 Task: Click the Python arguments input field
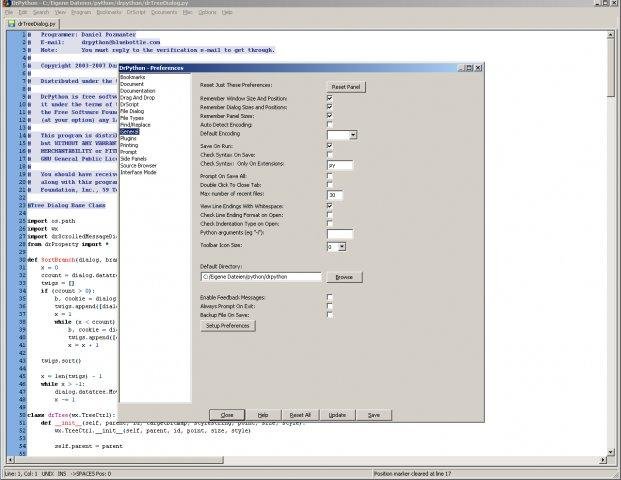340,234
